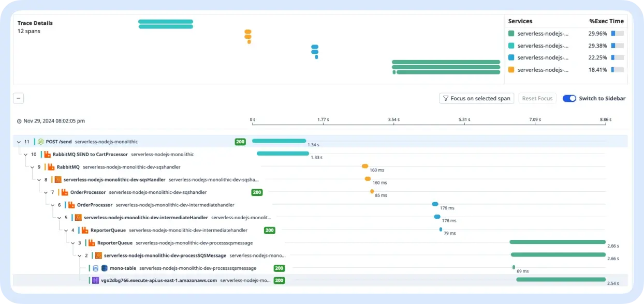
Task: Click the Lambda icon beside dev-processSQSMessage span
Action: pyautogui.click(x=98, y=255)
